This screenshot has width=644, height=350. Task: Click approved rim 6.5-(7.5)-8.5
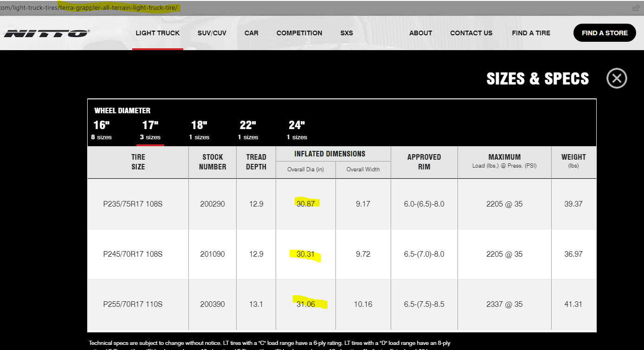click(x=424, y=304)
